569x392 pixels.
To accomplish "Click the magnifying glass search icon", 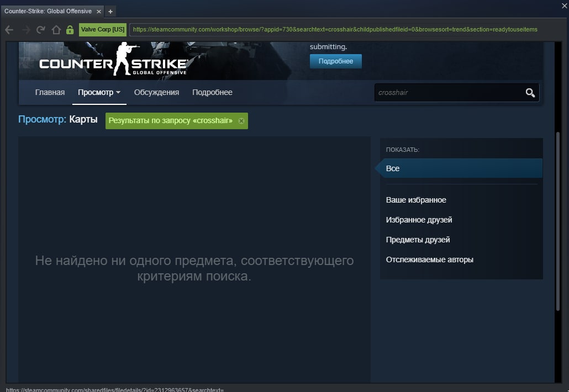I will (530, 93).
